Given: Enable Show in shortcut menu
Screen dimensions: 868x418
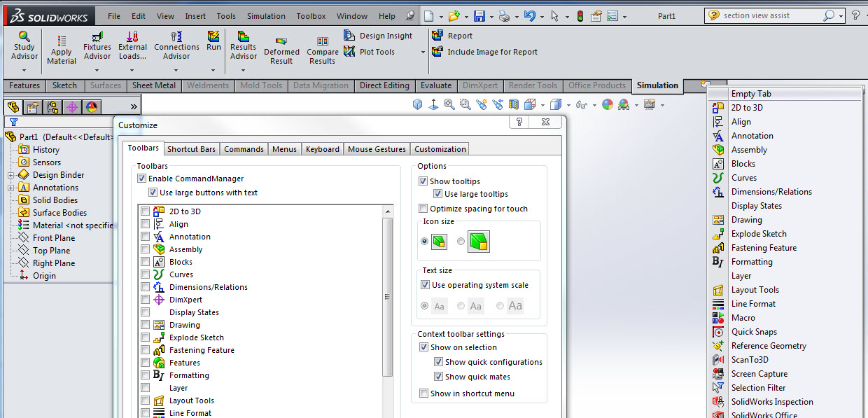Looking at the screenshot, I should 423,393.
